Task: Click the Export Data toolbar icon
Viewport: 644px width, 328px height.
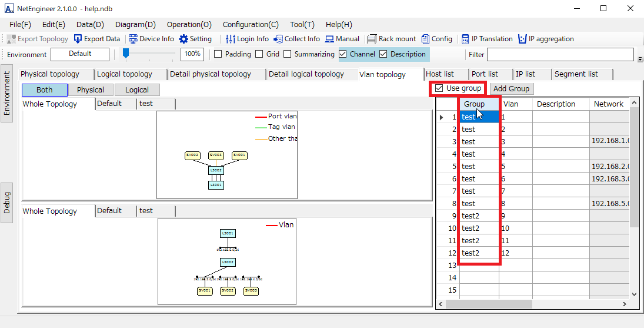Action: (78, 39)
